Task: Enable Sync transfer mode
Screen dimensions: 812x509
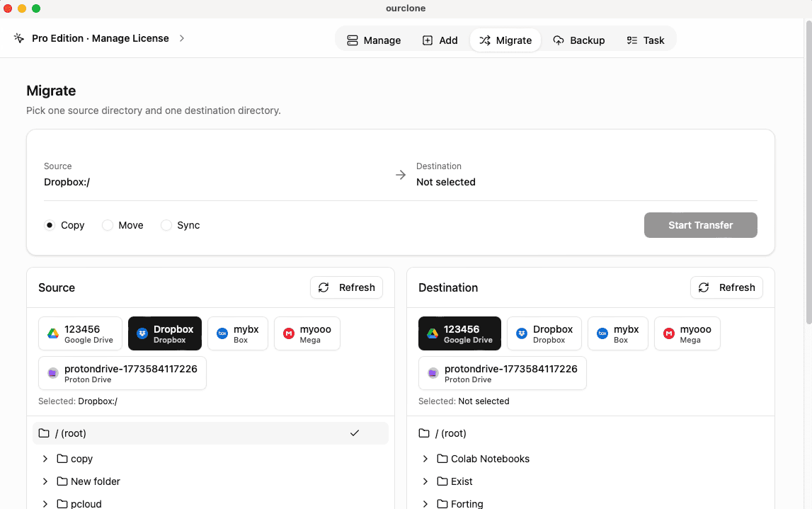Action: [x=166, y=225]
